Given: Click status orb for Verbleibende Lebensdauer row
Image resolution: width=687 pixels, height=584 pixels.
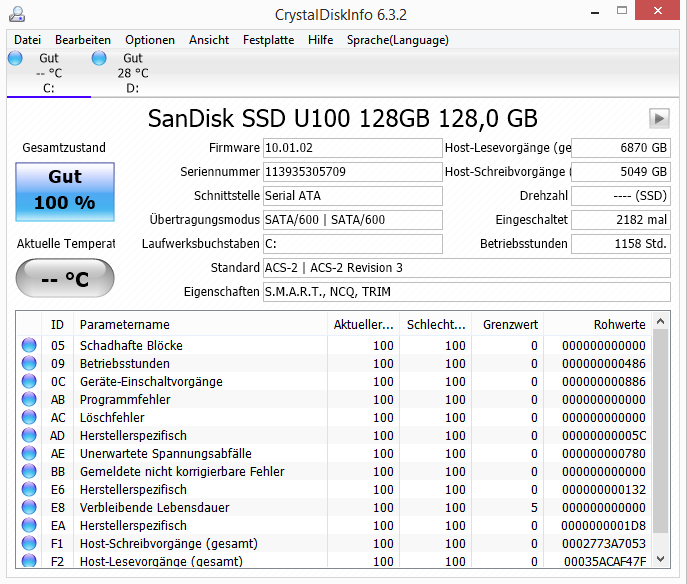Looking at the screenshot, I should coord(29,507).
